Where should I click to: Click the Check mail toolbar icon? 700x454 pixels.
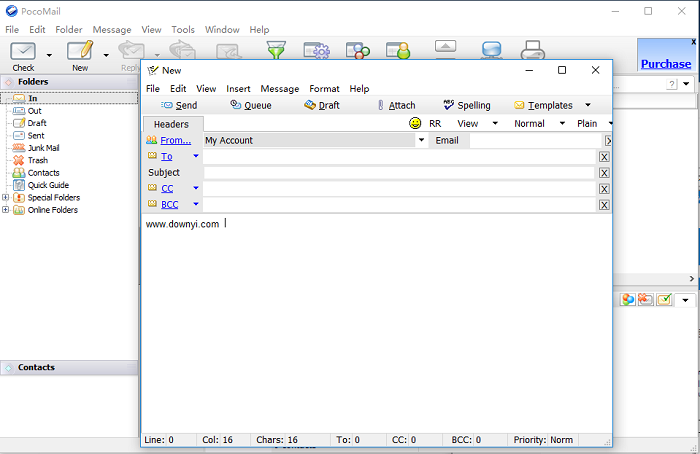click(23, 52)
